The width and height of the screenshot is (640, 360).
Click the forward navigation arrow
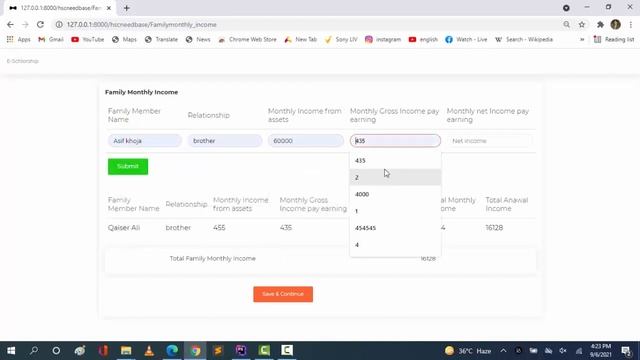point(25,24)
